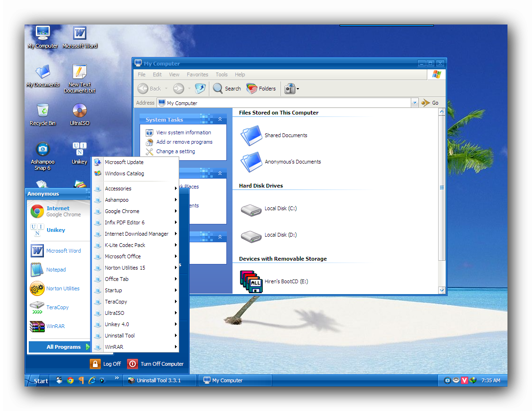The image size is (532, 411).
Task: Open the Help menu
Action: [x=240, y=74]
